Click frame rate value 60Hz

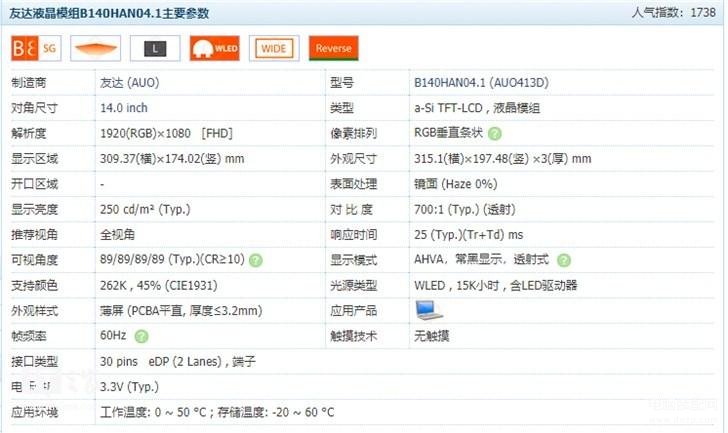tap(113, 335)
